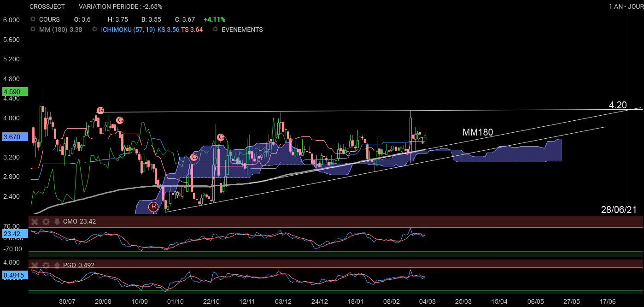The width and height of the screenshot is (644, 307).
Task: Click the 5.200 price axis label
Action: 12,59
